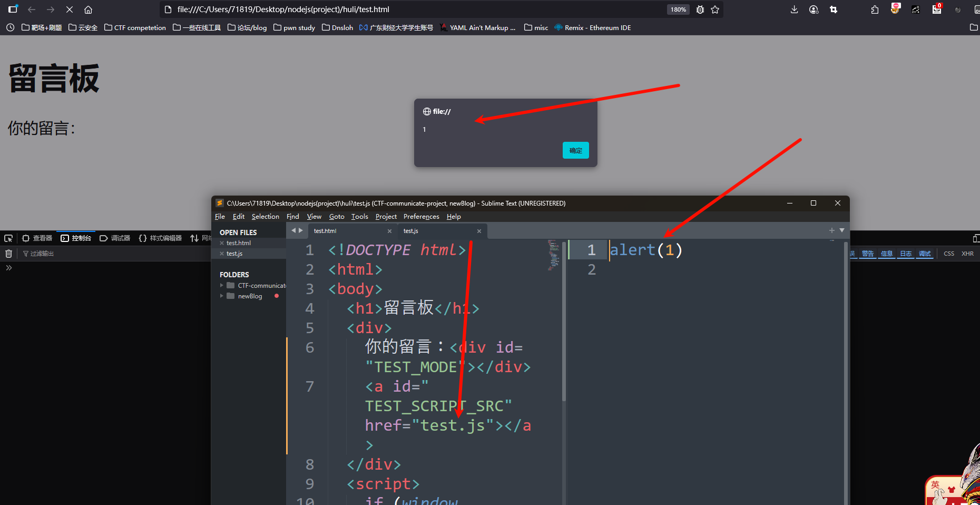Go to the Firefox home page icon
Viewport: 980px width, 505px height.
(89, 9)
